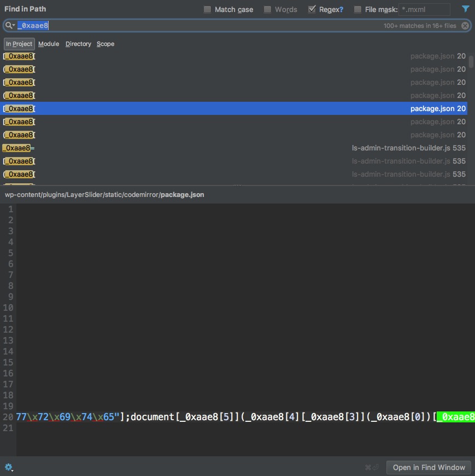Click the filter funnel icon
The image size is (475, 476).
465,9
